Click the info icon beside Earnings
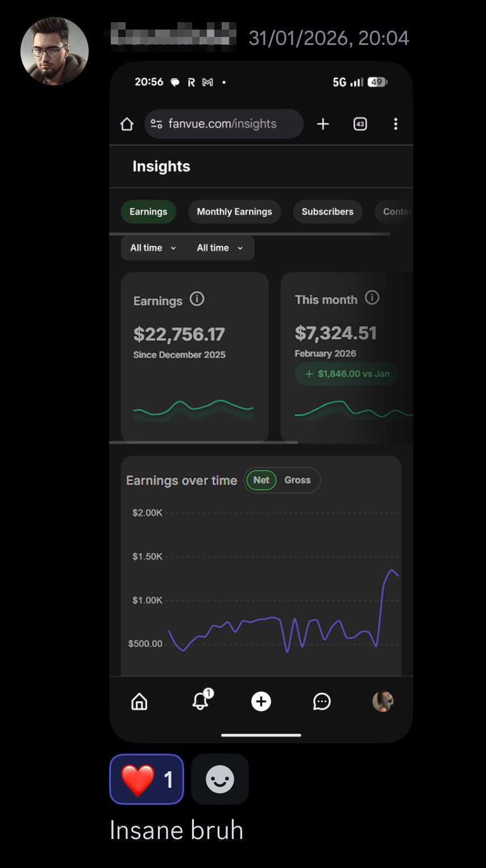This screenshot has width=486, height=868. click(197, 299)
